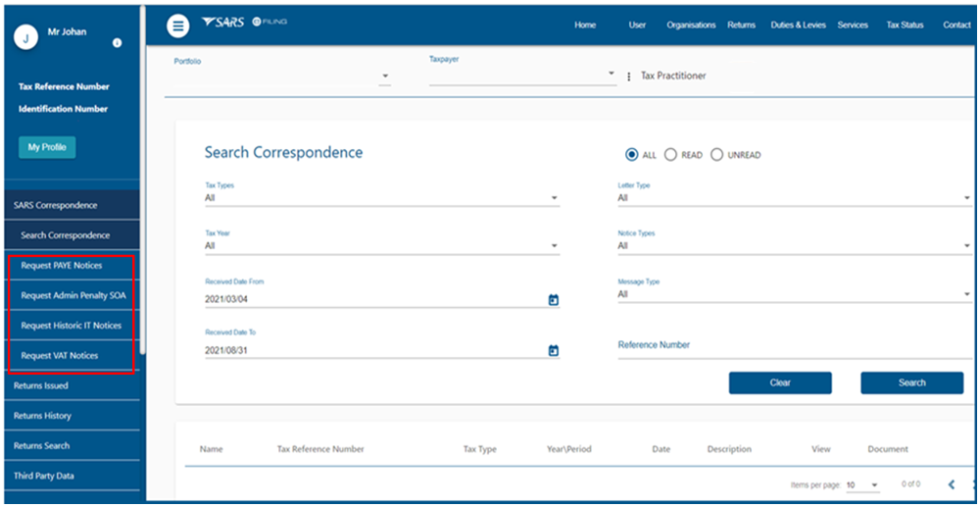Viewport: 980px width, 507px height.
Task: Open calendar for Received Date To
Action: click(553, 350)
